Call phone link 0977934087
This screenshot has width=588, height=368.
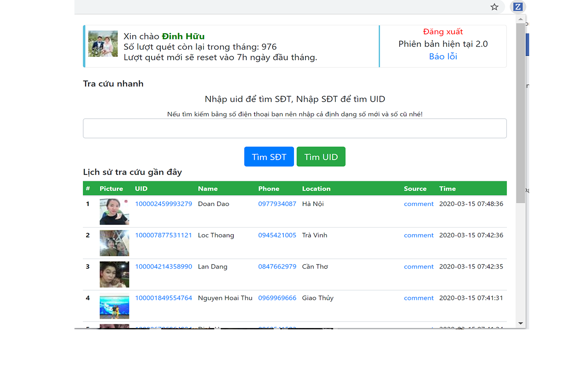pos(277,204)
